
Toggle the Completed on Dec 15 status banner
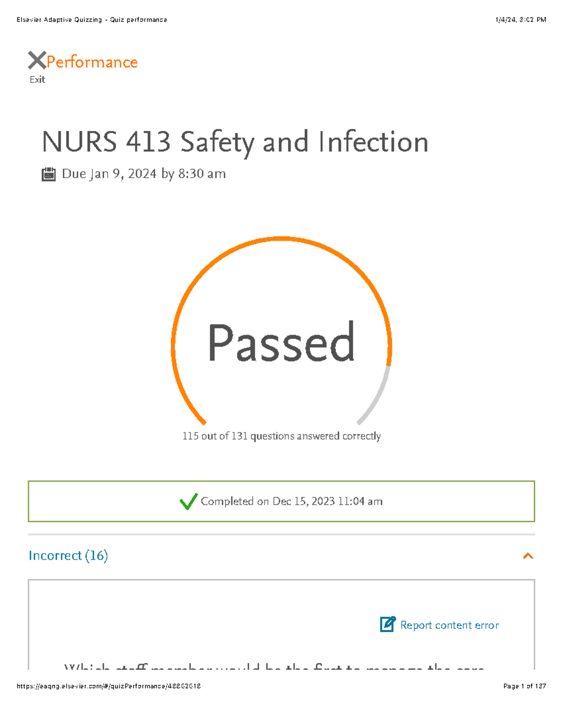coord(281,501)
